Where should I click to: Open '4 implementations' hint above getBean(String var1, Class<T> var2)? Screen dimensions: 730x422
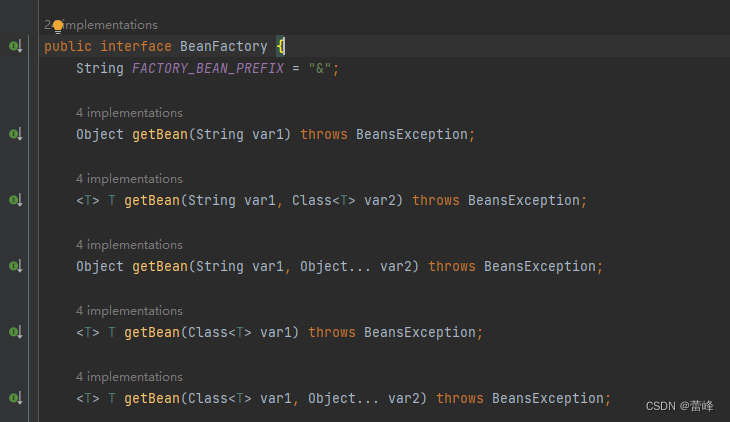coord(129,179)
